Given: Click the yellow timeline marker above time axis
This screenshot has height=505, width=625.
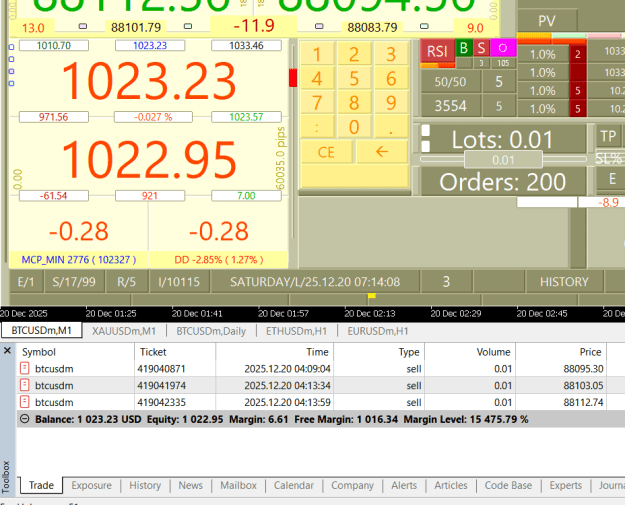Looking at the screenshot, I should tap(371, 296).
